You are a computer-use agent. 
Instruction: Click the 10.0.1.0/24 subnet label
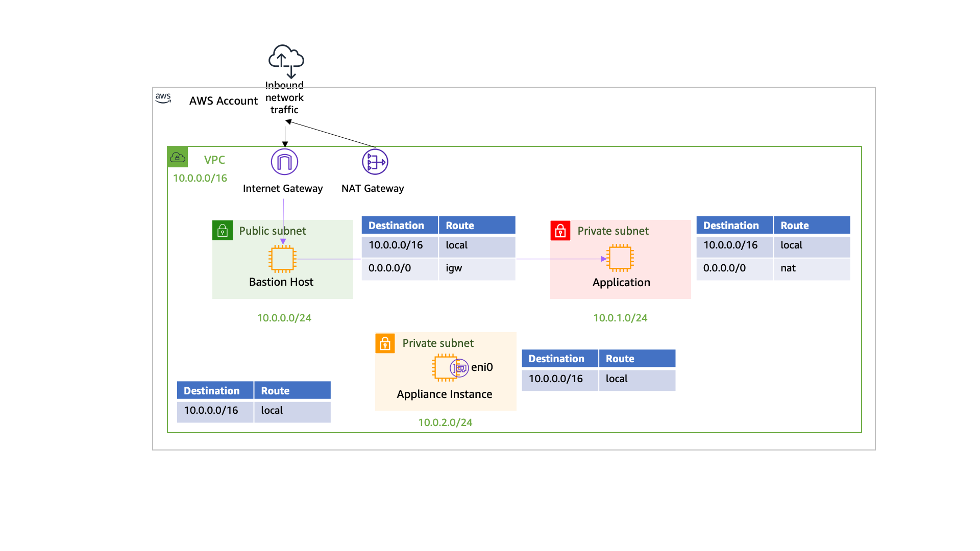(620, 318)
